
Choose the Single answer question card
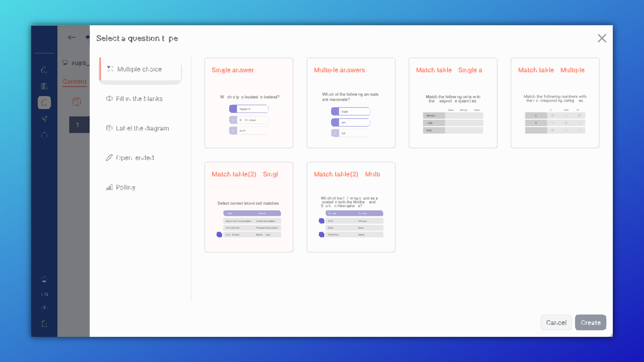[249, 103]
